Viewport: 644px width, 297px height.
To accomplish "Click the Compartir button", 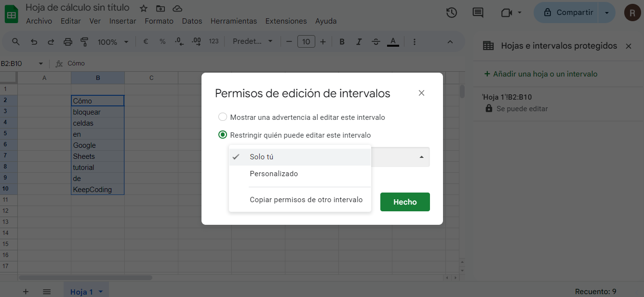I will (x=567, y=13).
